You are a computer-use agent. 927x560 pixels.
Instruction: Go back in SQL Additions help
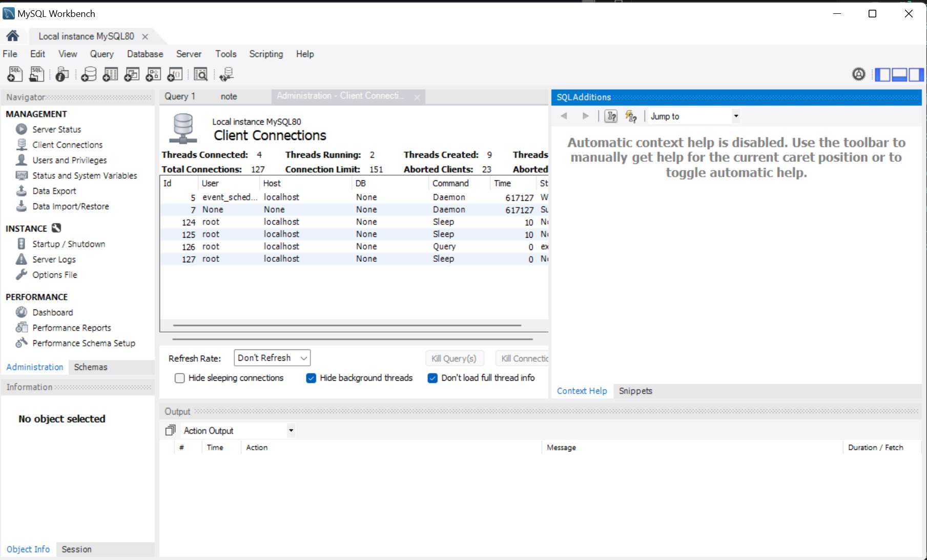click(x=564, y=116)
